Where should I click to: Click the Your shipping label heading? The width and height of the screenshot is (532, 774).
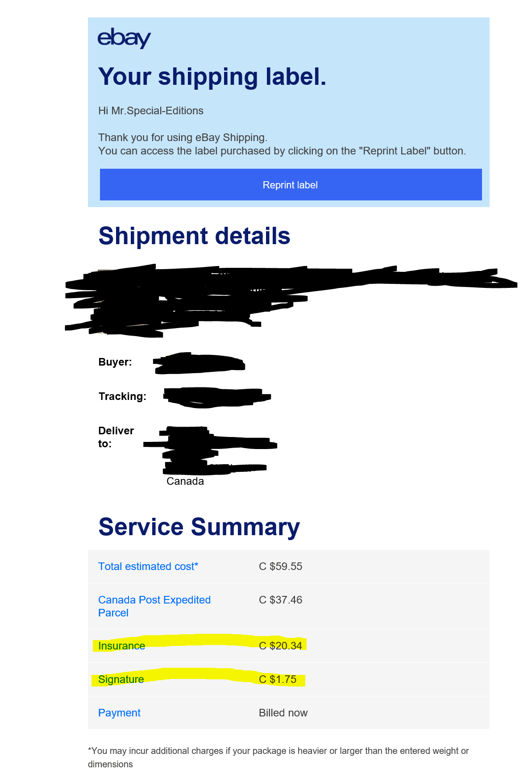pos(212,77)
